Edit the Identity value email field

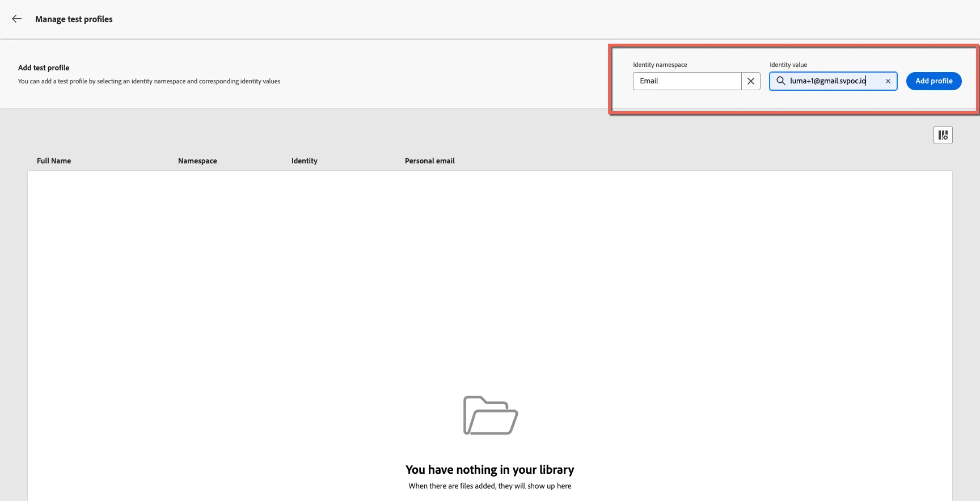(833, 81)
